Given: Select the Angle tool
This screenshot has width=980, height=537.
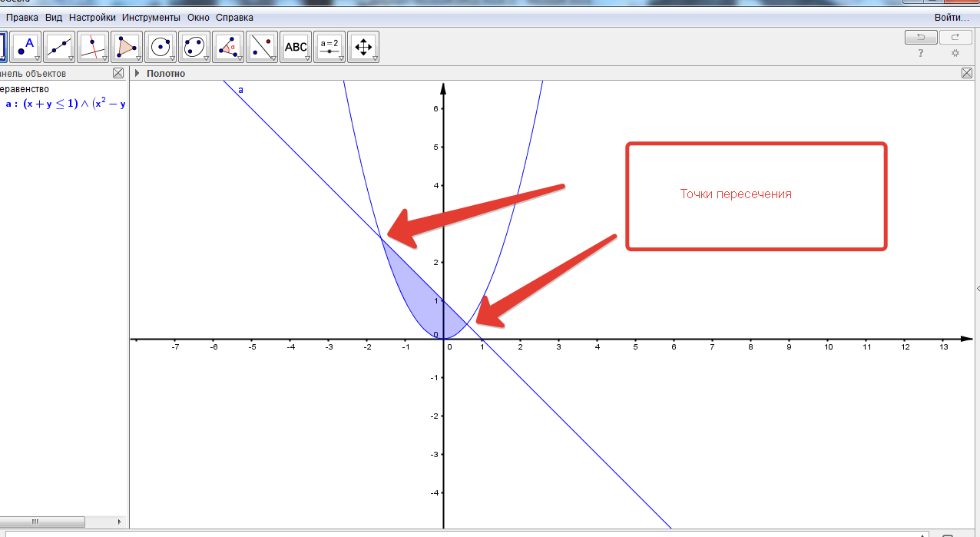Looking at the screenshot, I should (228, 47).
